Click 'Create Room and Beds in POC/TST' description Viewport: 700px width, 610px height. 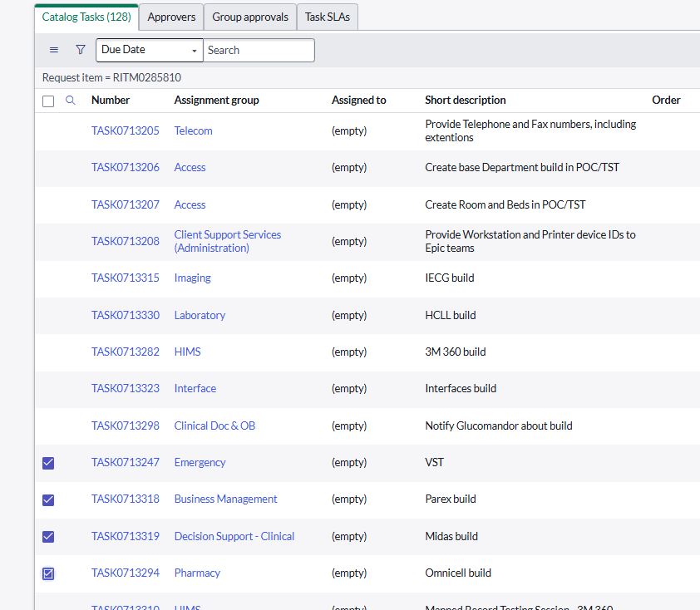[505, 204]
